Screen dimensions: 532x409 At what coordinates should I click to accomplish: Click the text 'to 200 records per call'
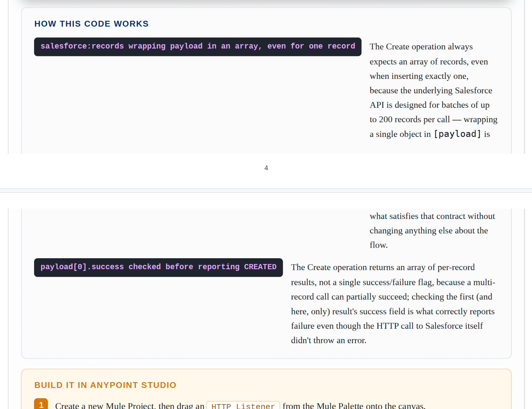410,120
